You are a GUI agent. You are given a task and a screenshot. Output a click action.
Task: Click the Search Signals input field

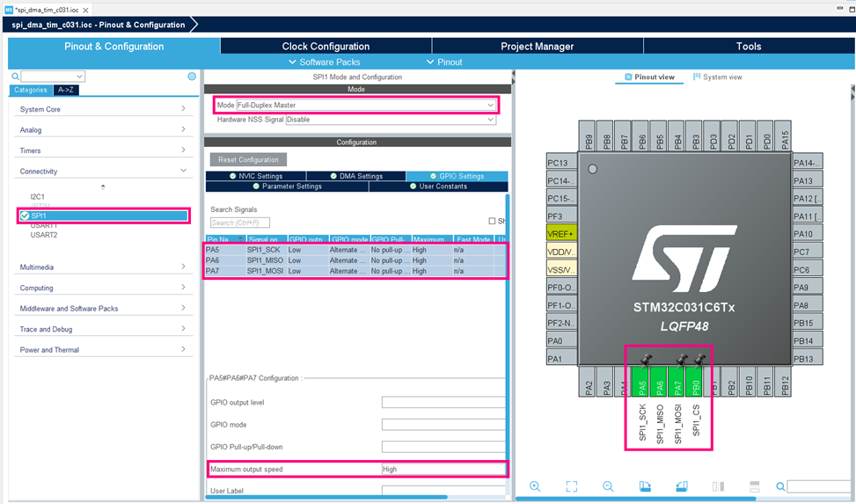[240, 223]
